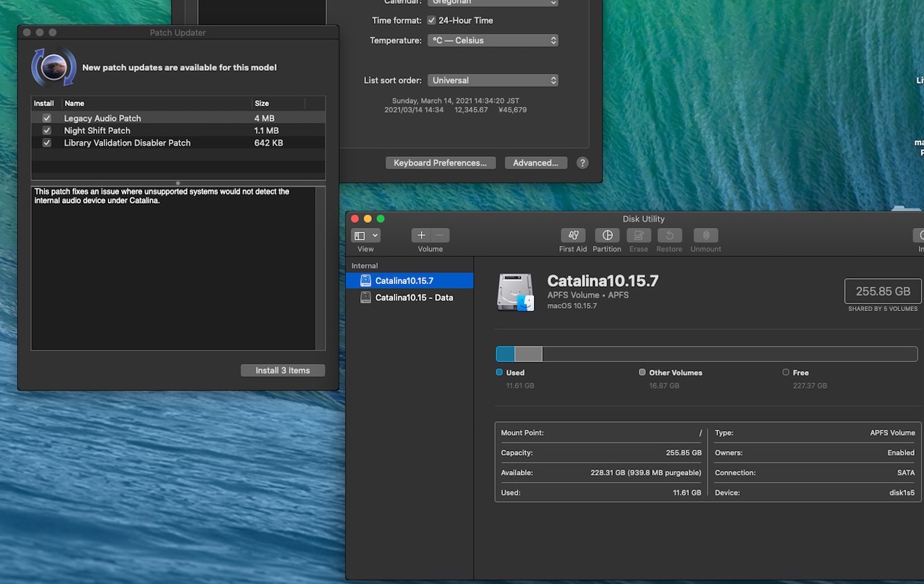
Task: Click the 255.85 GB capacity box
Action: 882,291
